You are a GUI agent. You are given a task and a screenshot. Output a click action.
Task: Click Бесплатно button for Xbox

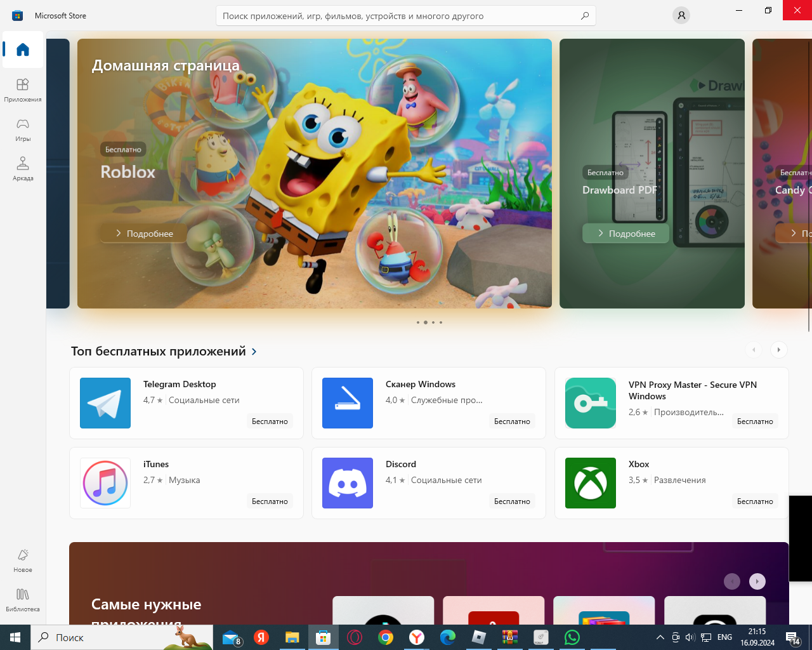coord(755,501)
